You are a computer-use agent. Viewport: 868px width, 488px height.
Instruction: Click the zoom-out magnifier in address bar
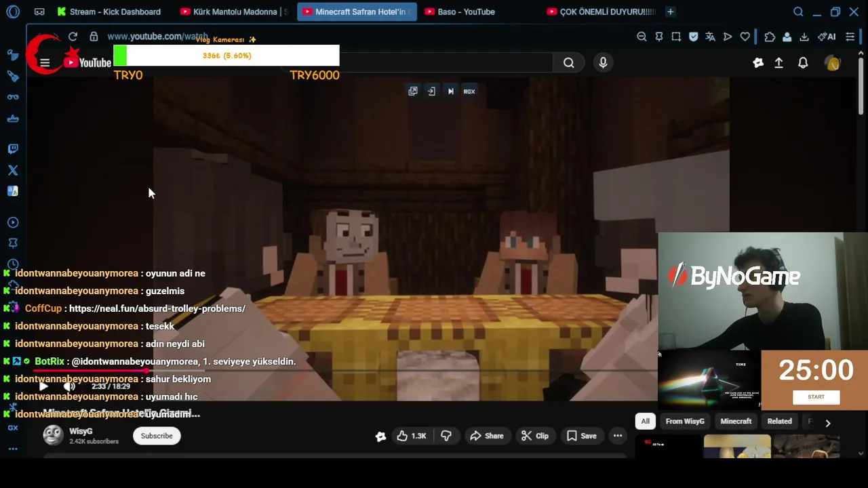pos(642,37)
